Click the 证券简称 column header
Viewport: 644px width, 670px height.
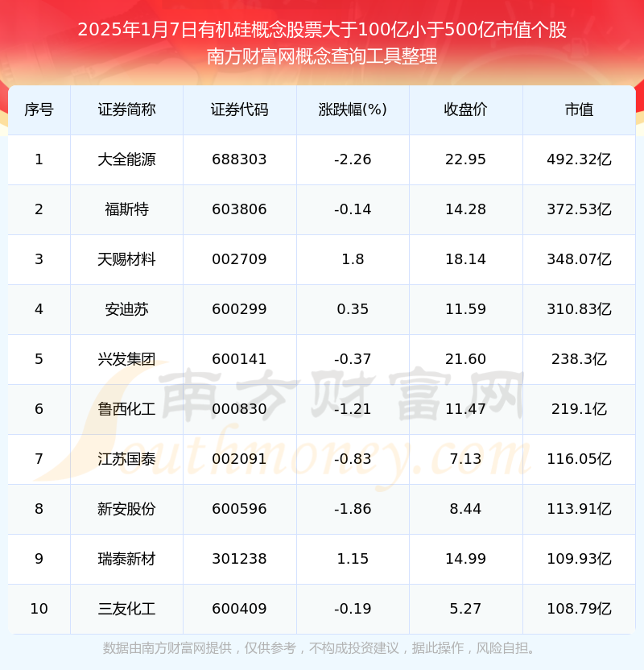coord(127,110)
